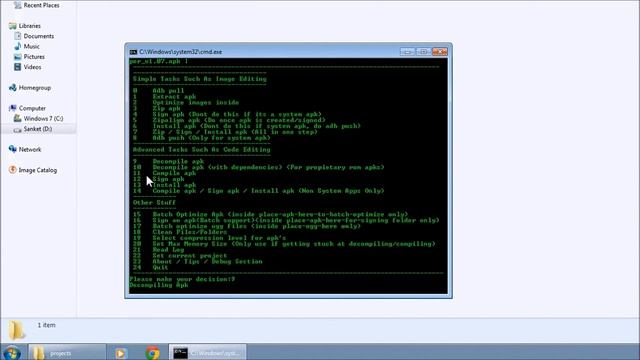Select Computer in the navigation pane
The width and height of the screenshot is (640, 360).
pyautogui.click(x=32, y=108)
